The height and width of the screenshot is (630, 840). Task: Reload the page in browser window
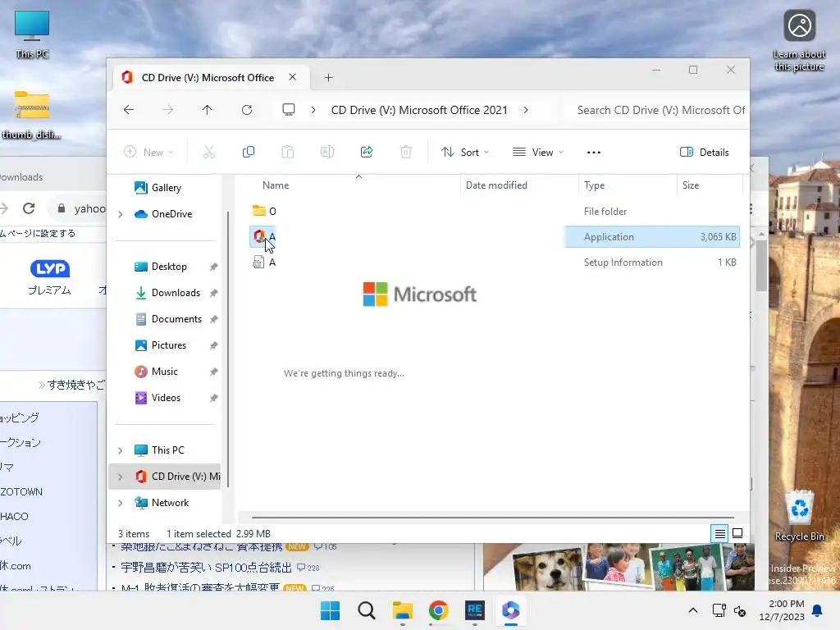(29, 208)
